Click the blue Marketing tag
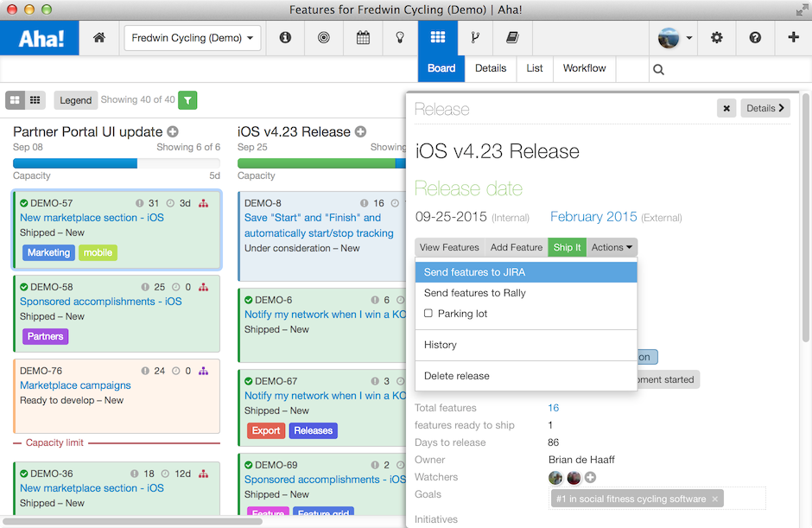This screenshot has height=528, width=812. pos(48,252)
